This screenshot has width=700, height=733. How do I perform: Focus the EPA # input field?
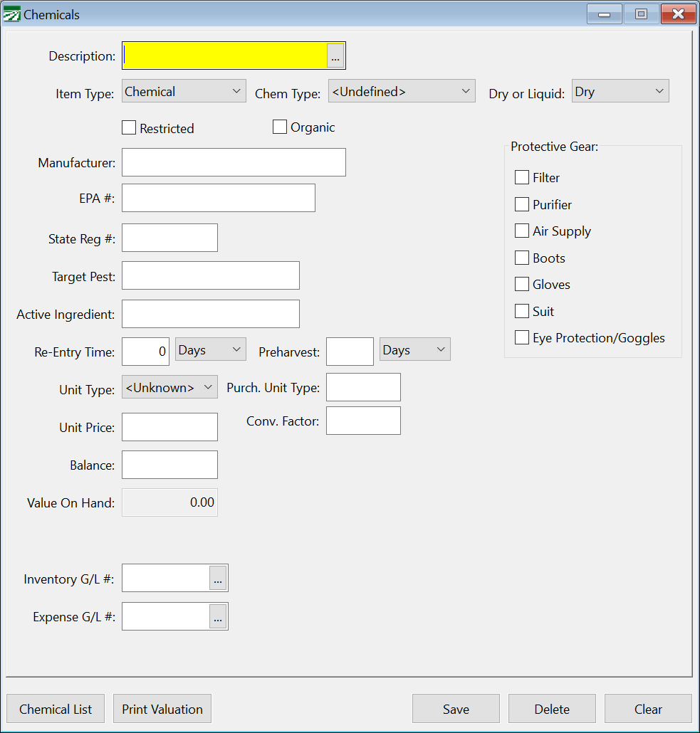(x=218, y=198)
